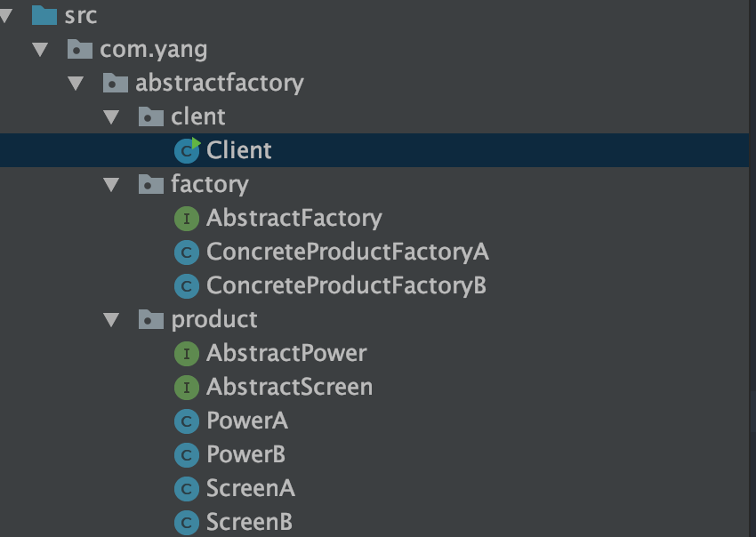The width and height of the screenshot is (756, 537).
Task: Click the PowerB class icon
Action: point(187,454)
